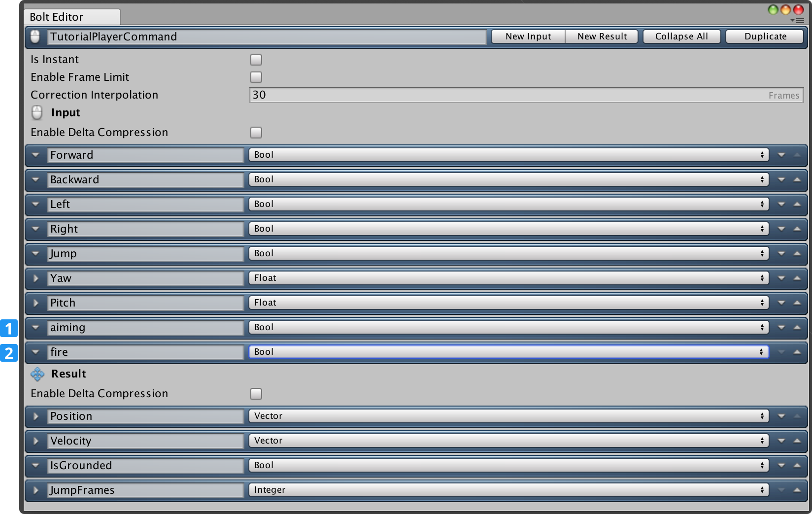Open the Yaw Float type dropdown
The image size is (812, 514).
coord(508,278)
